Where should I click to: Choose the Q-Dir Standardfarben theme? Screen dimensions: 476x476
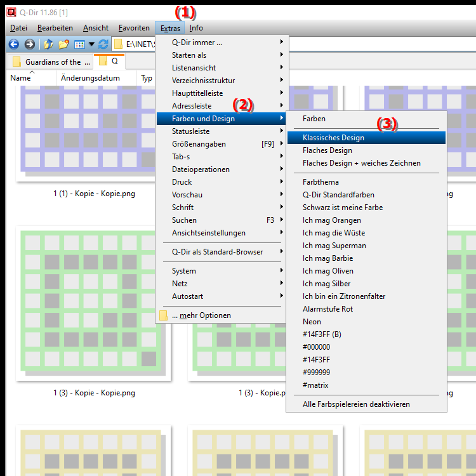(x=366, y=195)
